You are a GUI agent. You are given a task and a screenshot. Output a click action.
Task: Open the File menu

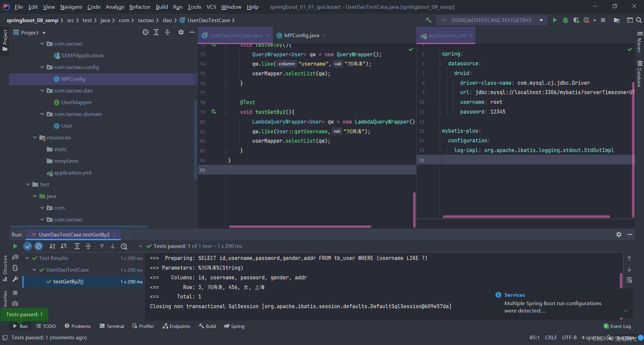tap(19, 7)
